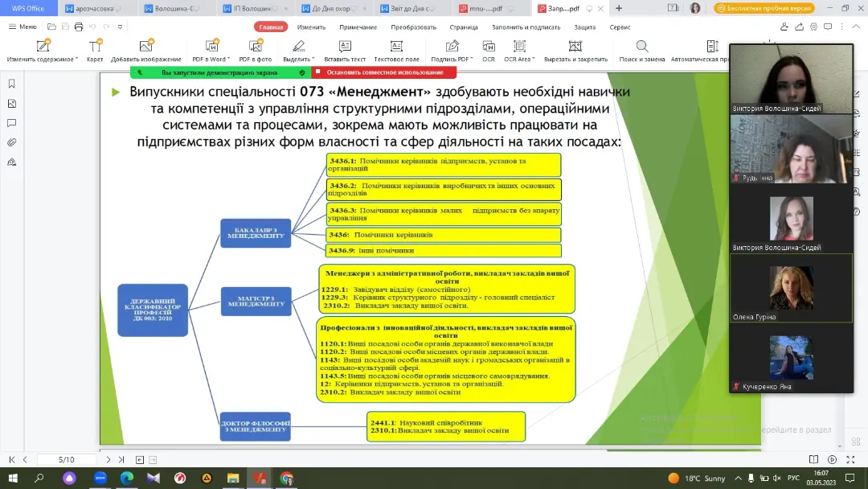The image size is (868, 489).
Task: Open the page thumbnails sidebar icon
Action: [x=11, y=103]
